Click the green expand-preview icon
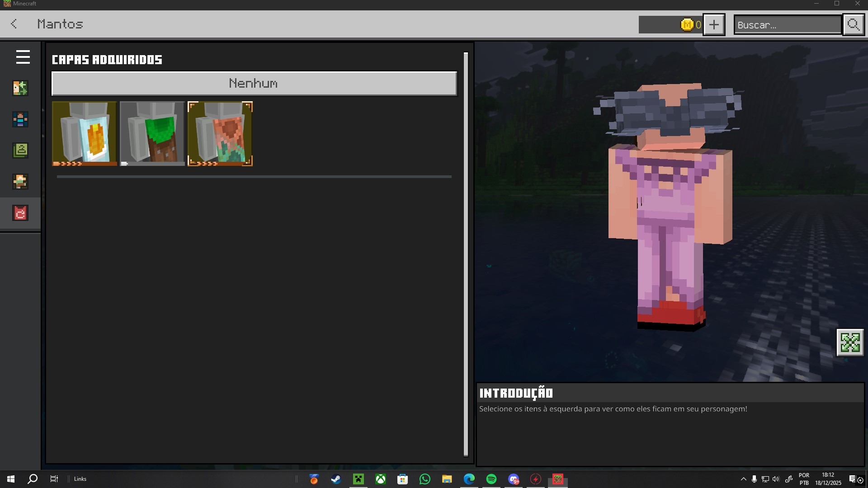Viewport: 868px width, 488px height. pyautogui.click(x=850, y=343)
